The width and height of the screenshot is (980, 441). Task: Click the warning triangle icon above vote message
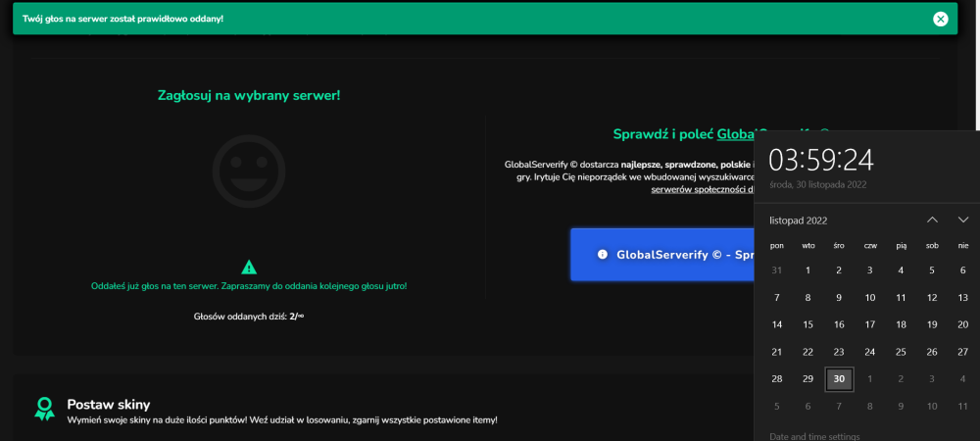(x=249, y=268)
